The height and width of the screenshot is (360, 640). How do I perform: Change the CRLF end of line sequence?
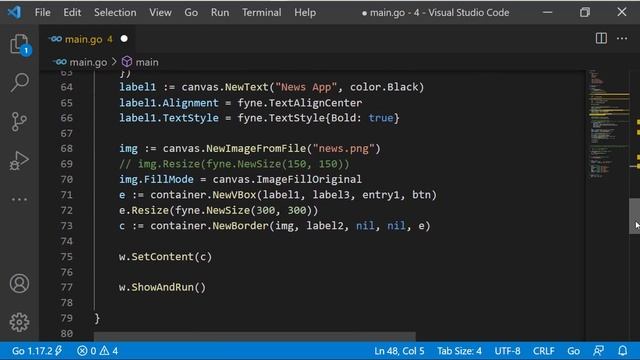[543, 351]
